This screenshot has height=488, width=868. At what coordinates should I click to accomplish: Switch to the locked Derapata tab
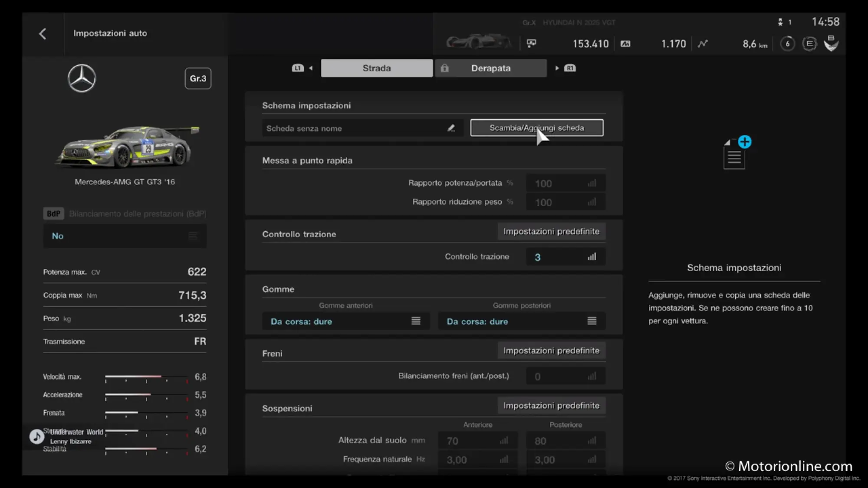pos(490,68)
